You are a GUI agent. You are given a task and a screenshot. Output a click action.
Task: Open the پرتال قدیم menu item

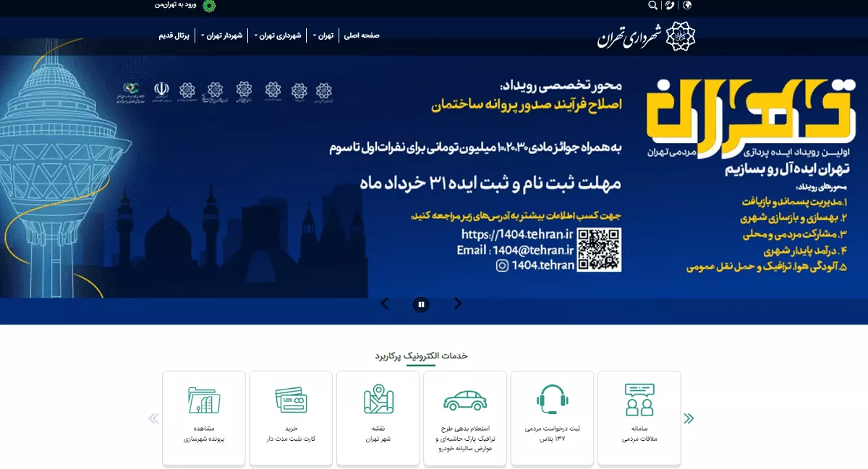point(174,35)
